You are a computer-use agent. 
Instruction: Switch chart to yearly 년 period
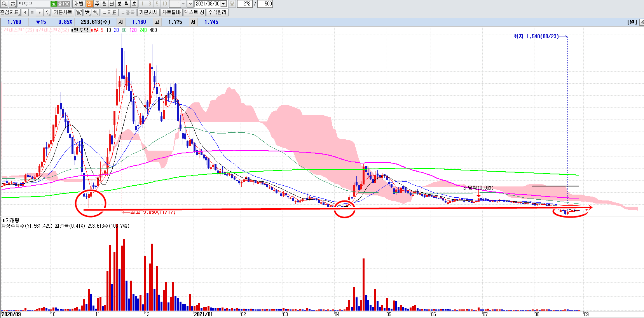tap(112, 4)
